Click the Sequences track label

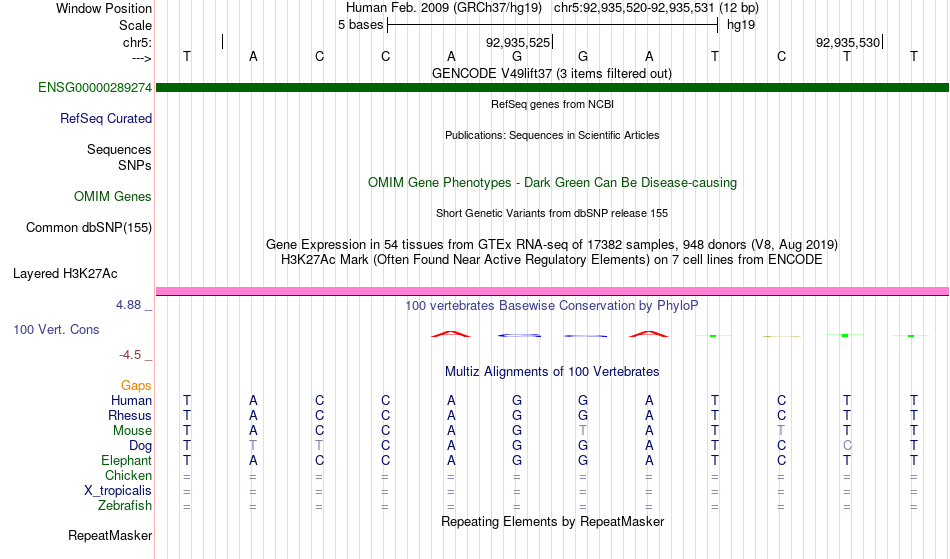click(119, 149)
